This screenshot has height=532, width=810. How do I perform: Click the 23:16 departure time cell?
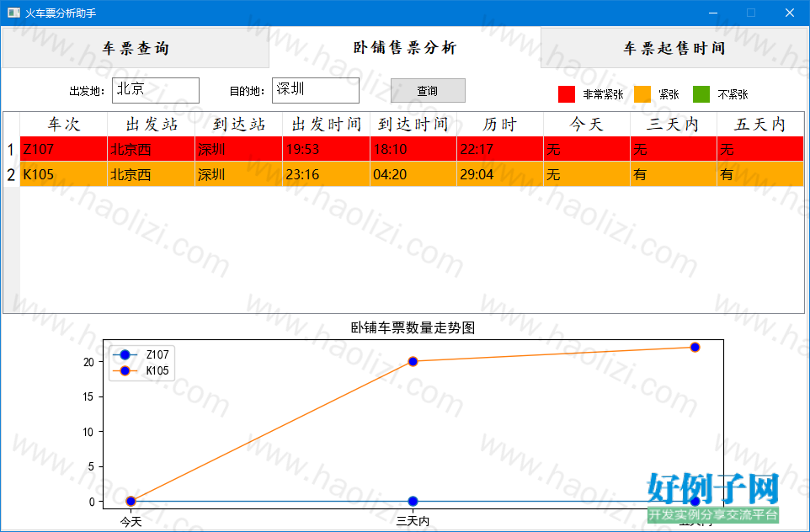(326, 174)
